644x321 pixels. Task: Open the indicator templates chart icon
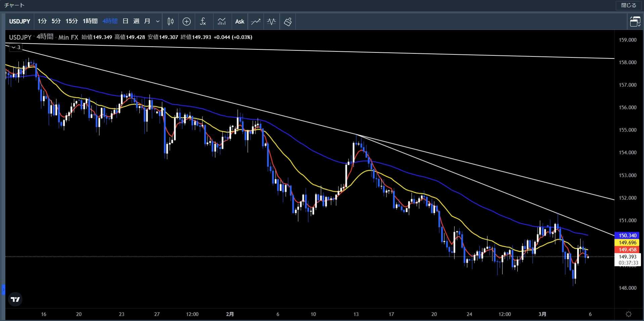coord(222,21)
